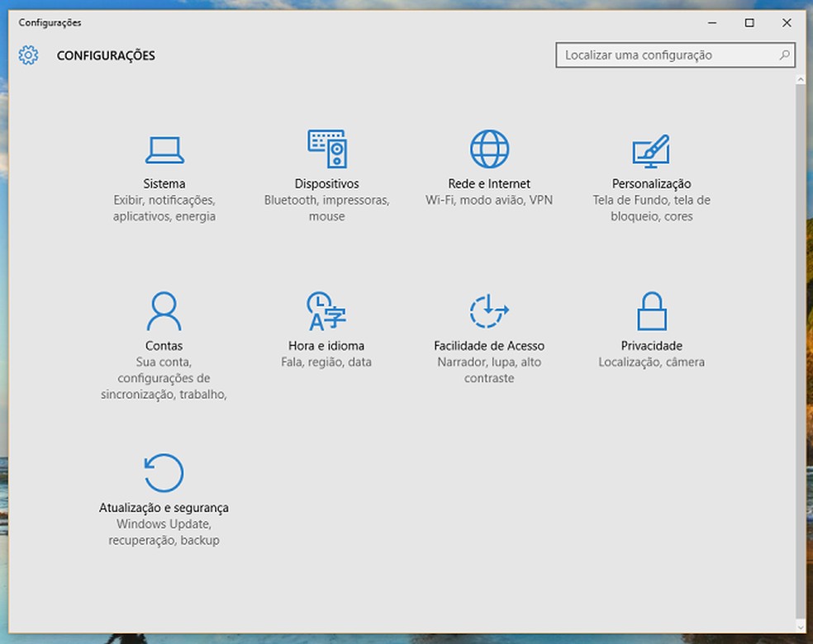This screenshot has height=644, width=813.
Task: Click the Wi-Fi, modo avião, VPN description
Action: [x=489, y=200]
